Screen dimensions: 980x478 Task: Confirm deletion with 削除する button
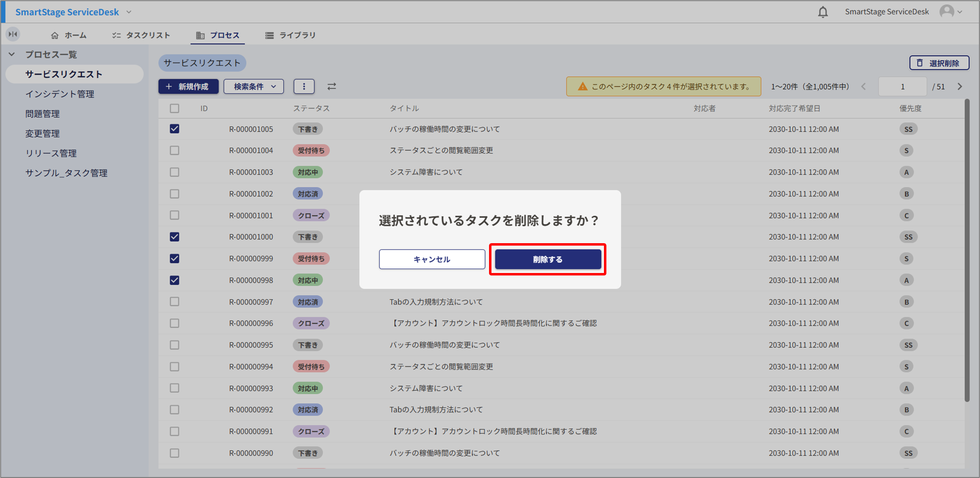[548, 259]
